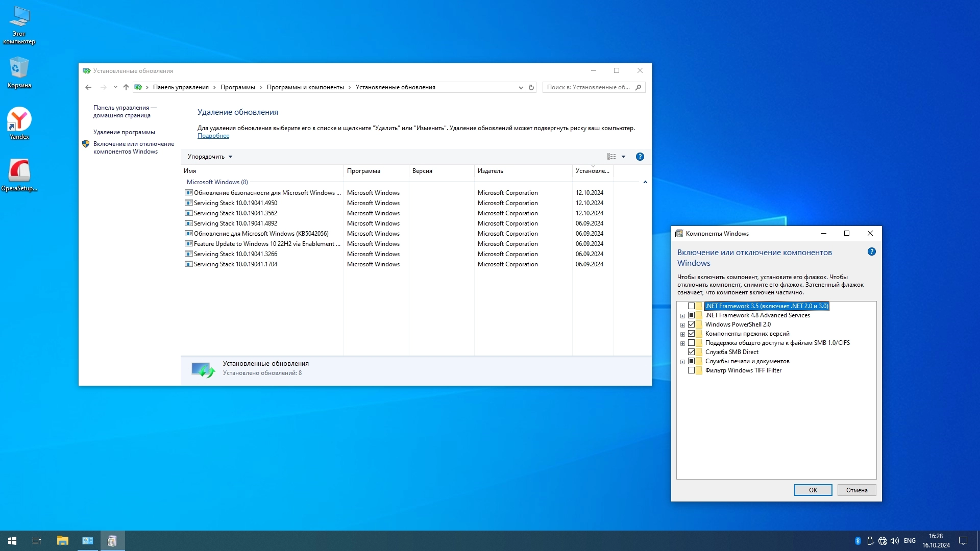Open the Упорядочить dropdown menu
This screenshot has height=551, width=980.
point(210,157)
